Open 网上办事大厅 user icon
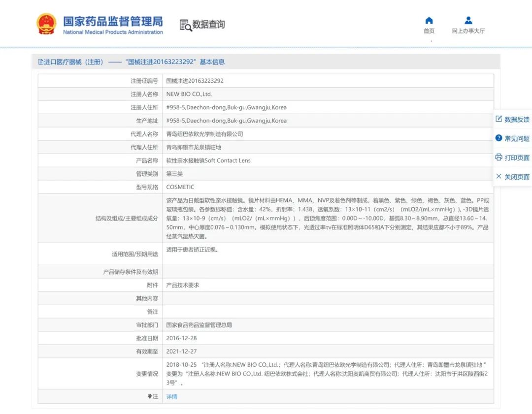Screen dimensions: 532x414 click(468, 20)
